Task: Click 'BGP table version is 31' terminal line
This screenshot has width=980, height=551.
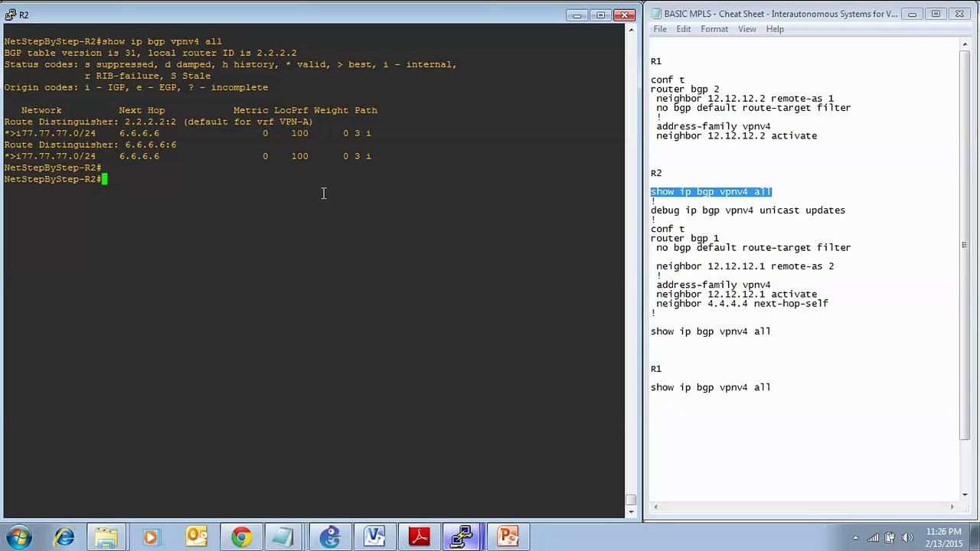Action: [150, 53]
